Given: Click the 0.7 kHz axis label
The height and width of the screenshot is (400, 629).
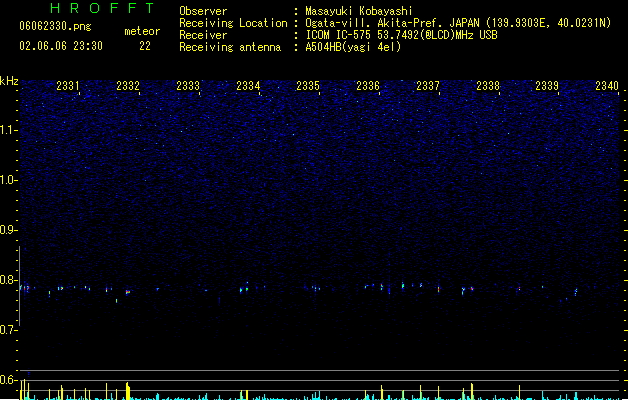Looking at the screenshot, I should point(9,330).
